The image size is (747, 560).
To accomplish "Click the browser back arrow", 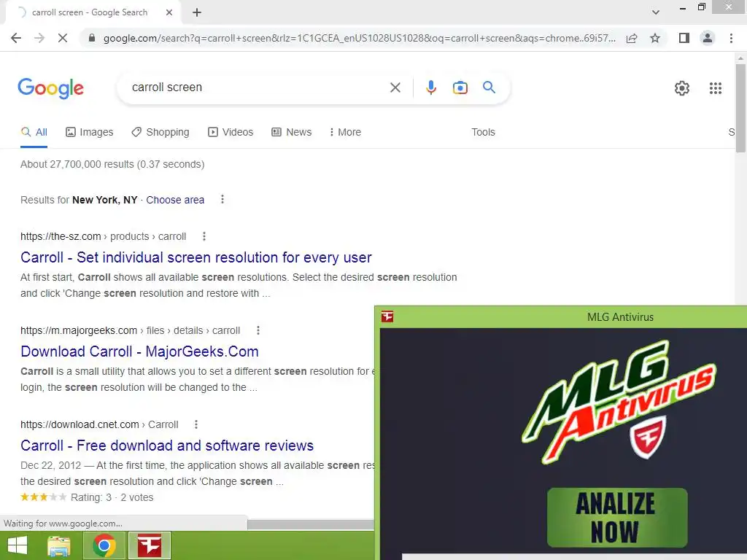I will [16, 38].
